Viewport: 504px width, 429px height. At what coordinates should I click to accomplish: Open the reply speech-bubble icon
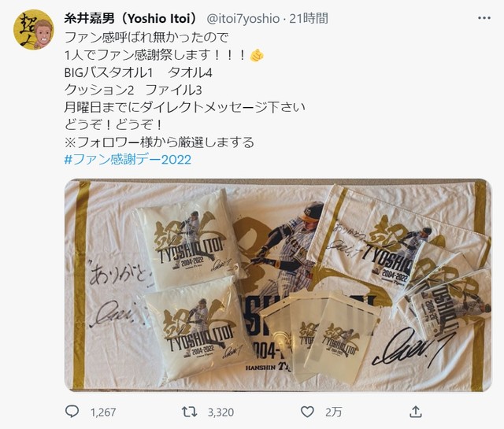click(x=72, y=412)
